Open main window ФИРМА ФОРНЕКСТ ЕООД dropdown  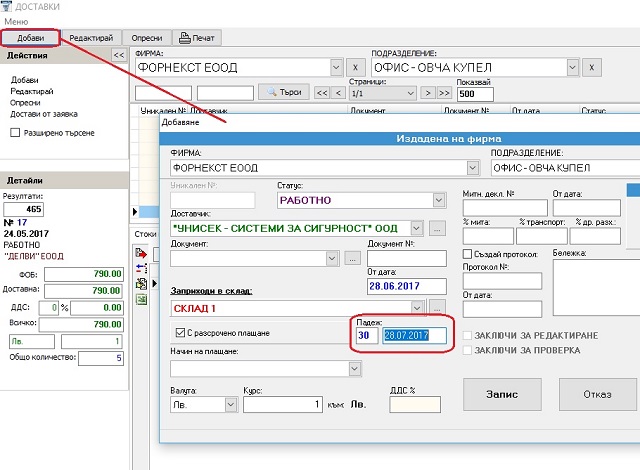(336, 67)
